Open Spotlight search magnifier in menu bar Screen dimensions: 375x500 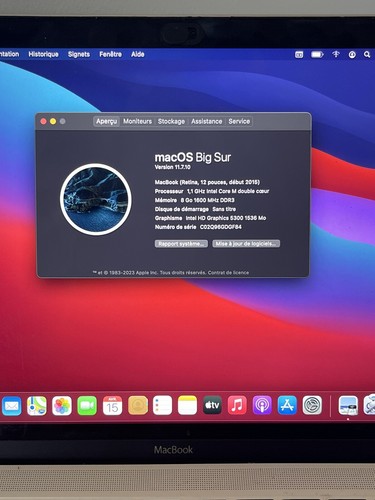pos(367,54)
